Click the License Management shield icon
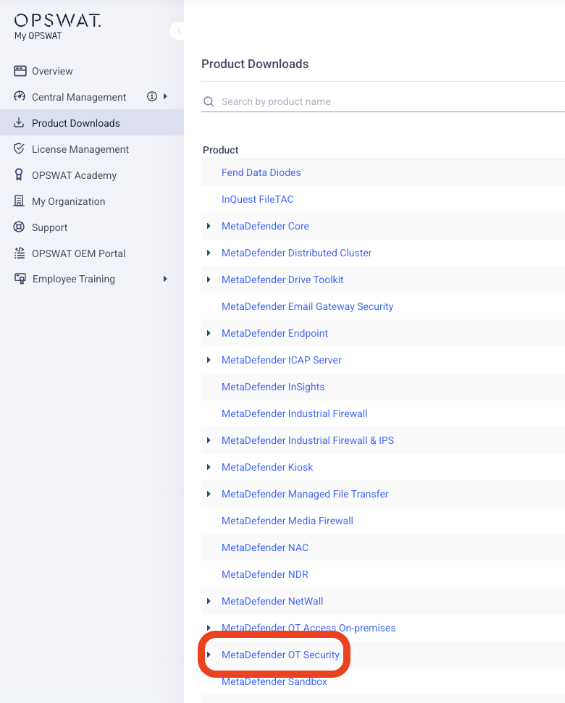Screen dimensions: 565x703 pyautogui.click(x=19, y=148)
